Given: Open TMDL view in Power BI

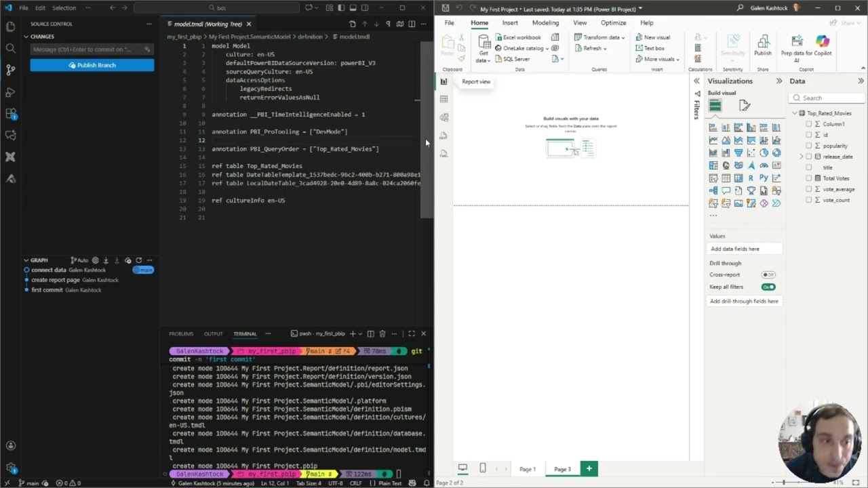Looking at the screenshot, I should click(x=443, y=154).
